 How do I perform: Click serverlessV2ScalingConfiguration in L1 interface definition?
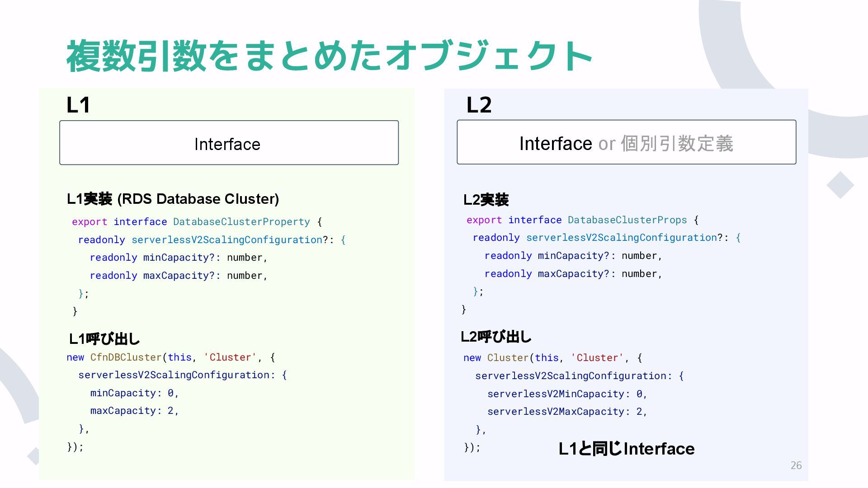(227, 240)
